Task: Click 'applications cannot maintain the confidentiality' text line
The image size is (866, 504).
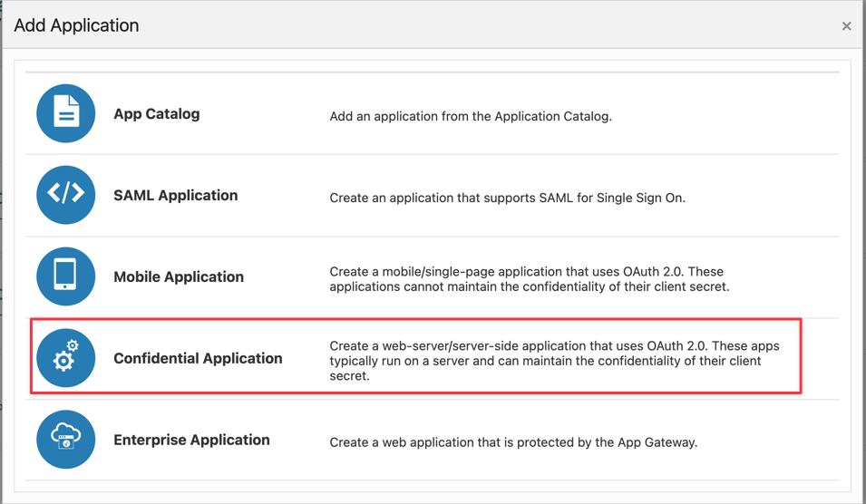Action: coord(529,287)
